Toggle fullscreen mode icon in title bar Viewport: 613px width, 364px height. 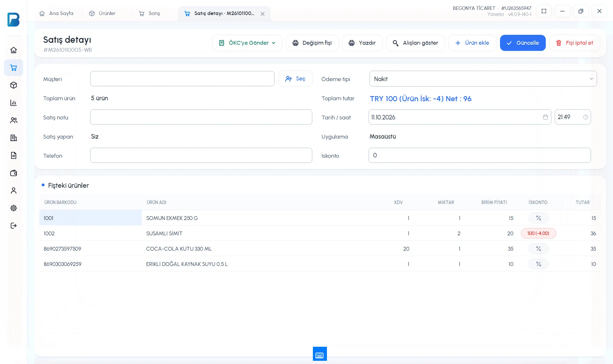pyautogui.click(x=544, y=11)
